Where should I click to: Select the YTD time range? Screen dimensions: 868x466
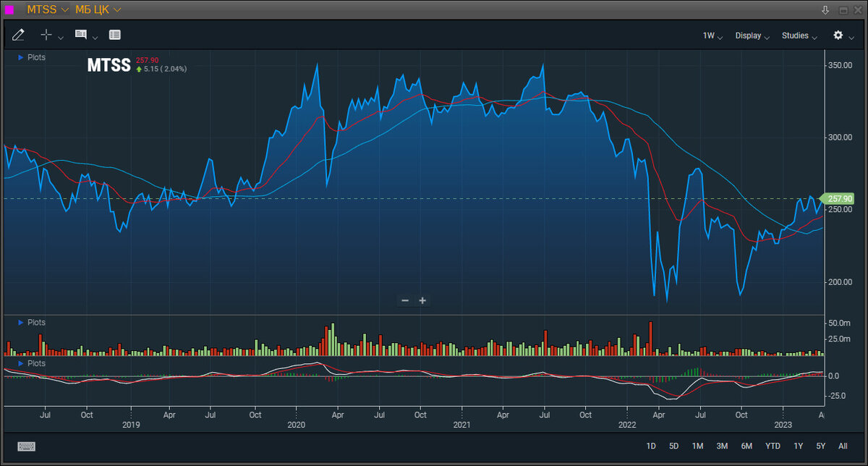coord(773,446)
